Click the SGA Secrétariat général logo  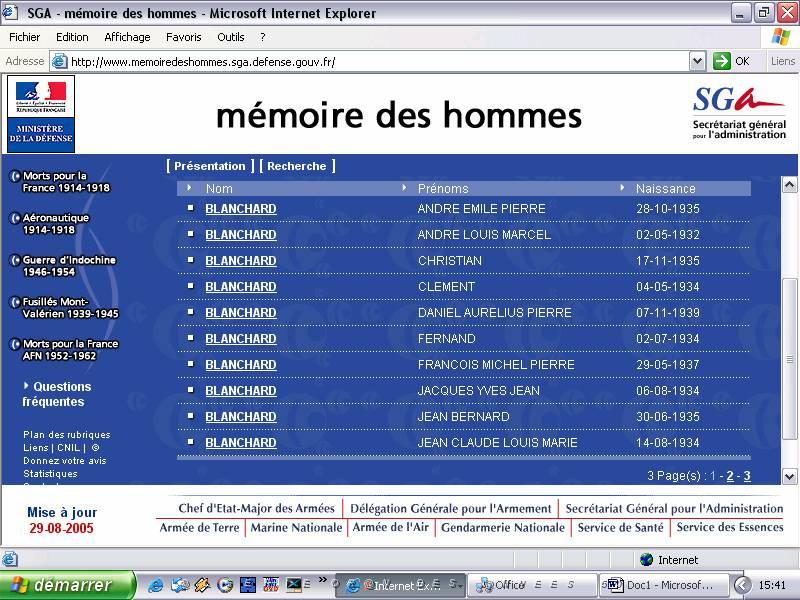(x=739, y=113)
